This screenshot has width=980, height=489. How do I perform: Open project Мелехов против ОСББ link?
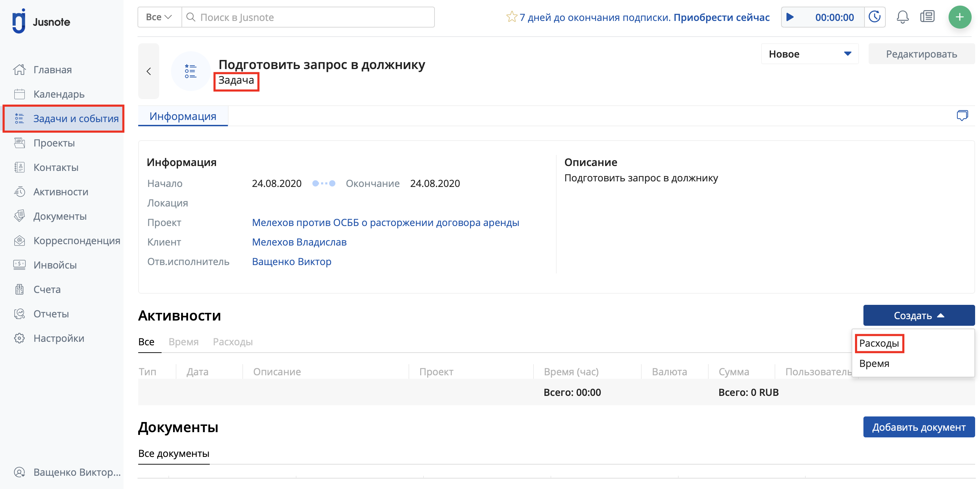(x=385, y=223)
